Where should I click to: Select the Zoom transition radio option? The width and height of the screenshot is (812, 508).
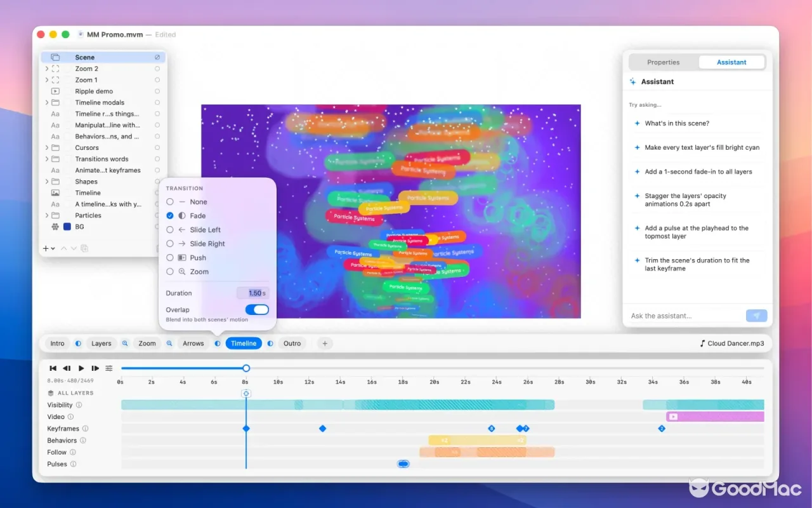point(170,272)
